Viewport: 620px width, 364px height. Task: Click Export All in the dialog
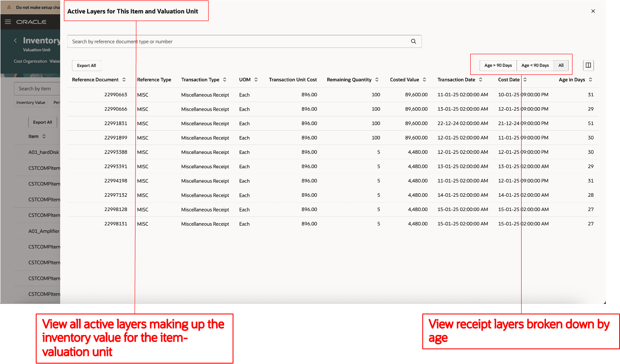(86, 65)
